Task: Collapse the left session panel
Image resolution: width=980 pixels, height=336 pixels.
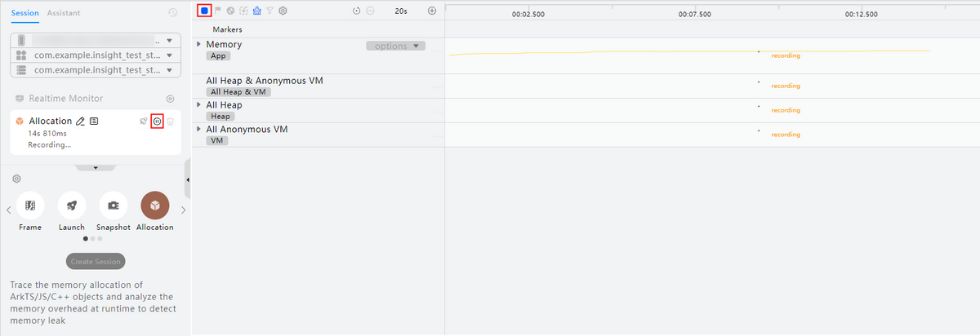Action: [188, 179]
